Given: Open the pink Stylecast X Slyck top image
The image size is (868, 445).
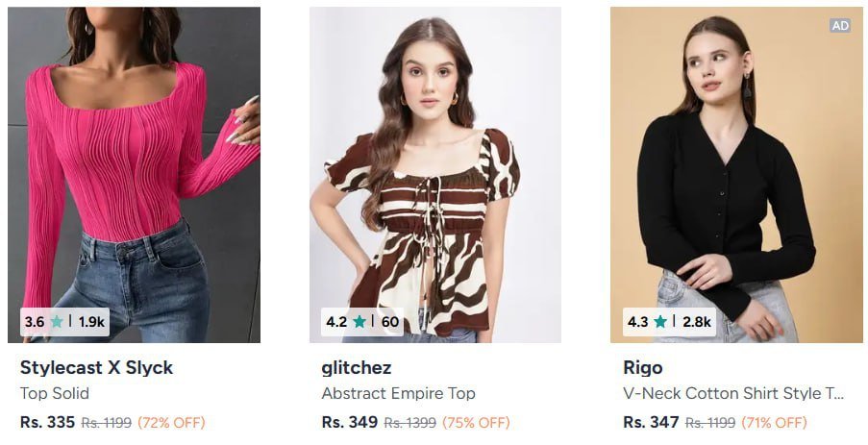Looking at the screenshot, I should coord(134,175).
